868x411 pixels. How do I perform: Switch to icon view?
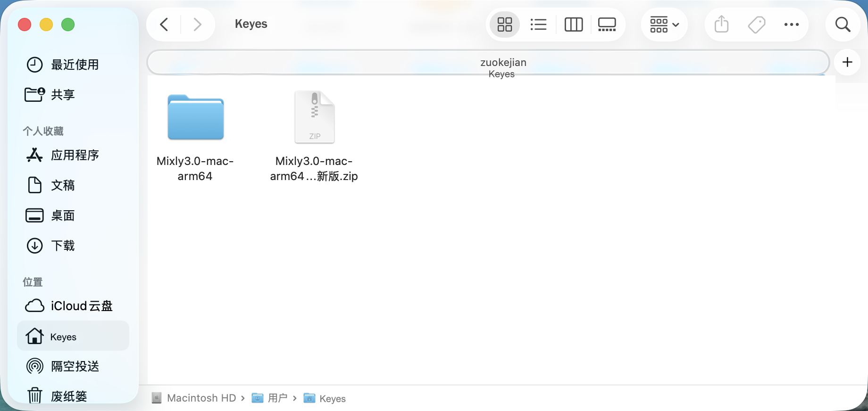click(x=505, y=25)
